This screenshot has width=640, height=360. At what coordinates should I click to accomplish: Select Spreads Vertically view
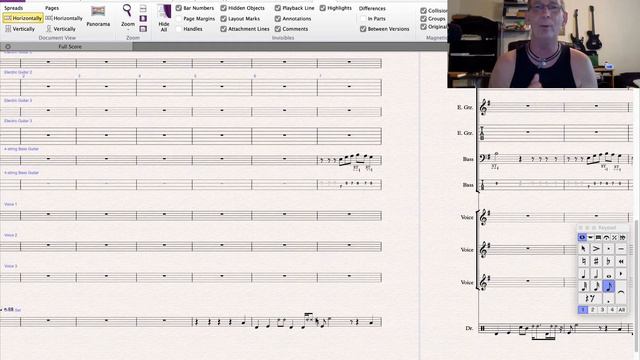20,29
